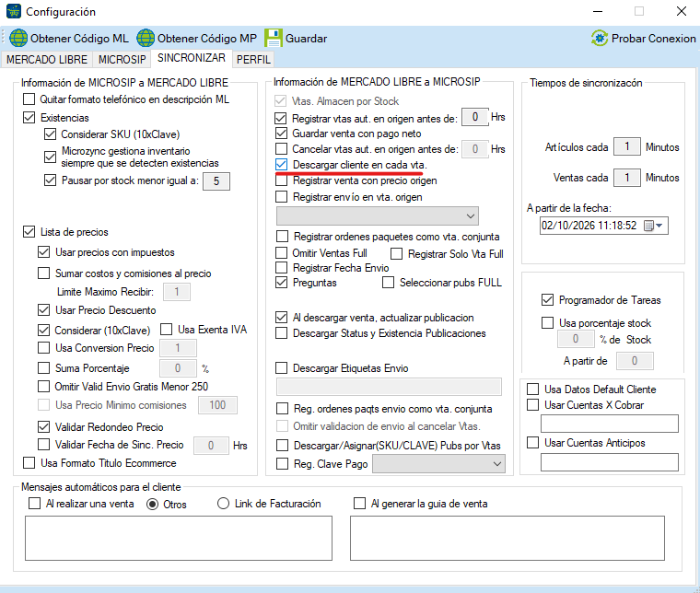Enable Sumar costos y comisiones al precio

[x=44, y=273]
